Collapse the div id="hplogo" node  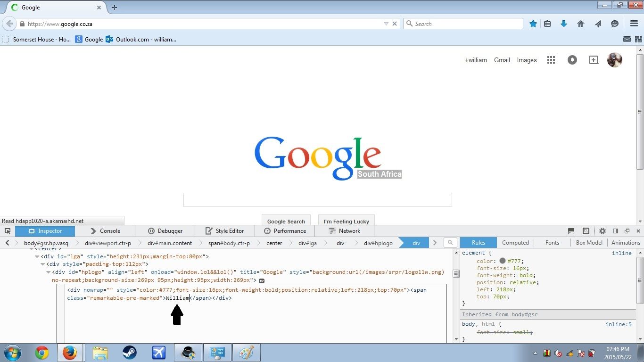[x=48, y=272]
